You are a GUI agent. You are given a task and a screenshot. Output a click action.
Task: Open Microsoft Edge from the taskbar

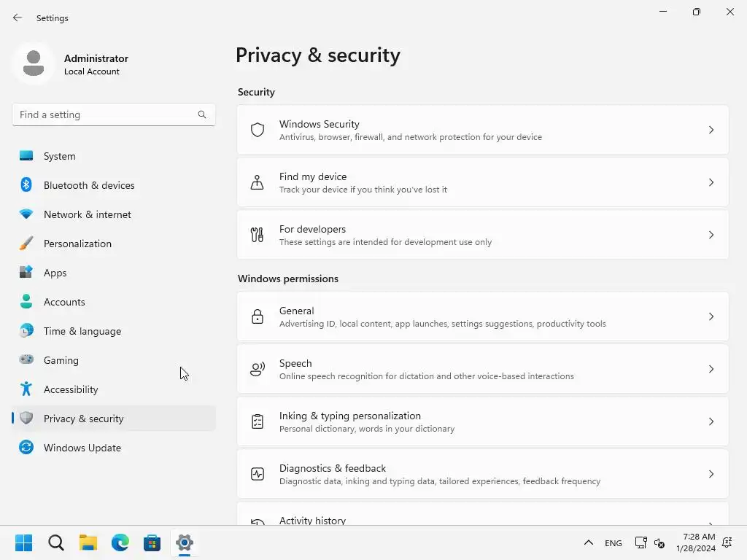coord(120,542)
